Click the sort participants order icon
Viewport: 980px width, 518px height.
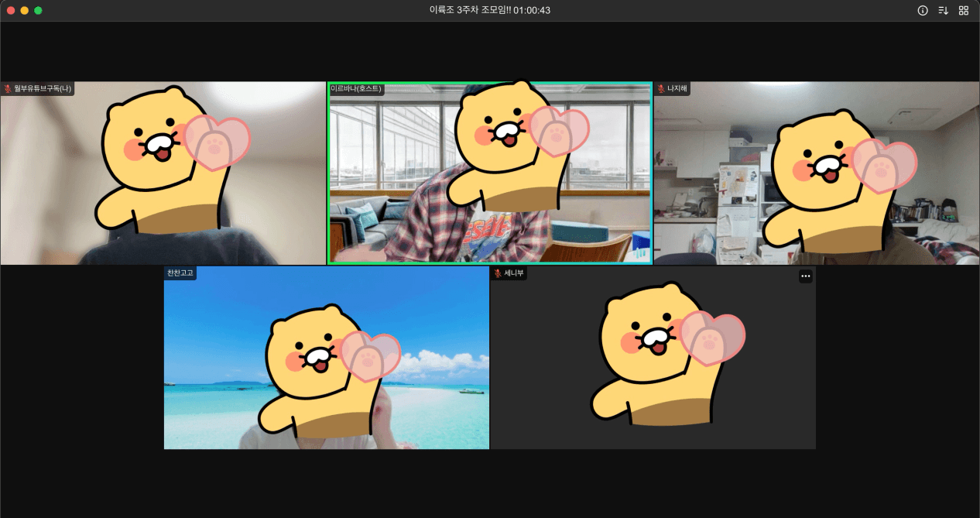[943, 10]
